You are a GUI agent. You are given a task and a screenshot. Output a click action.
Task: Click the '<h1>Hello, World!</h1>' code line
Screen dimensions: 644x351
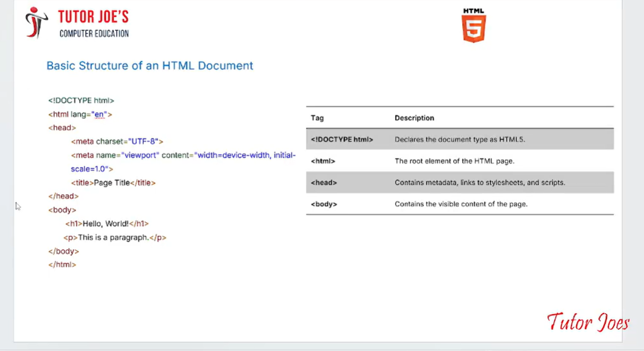point(107,224)
